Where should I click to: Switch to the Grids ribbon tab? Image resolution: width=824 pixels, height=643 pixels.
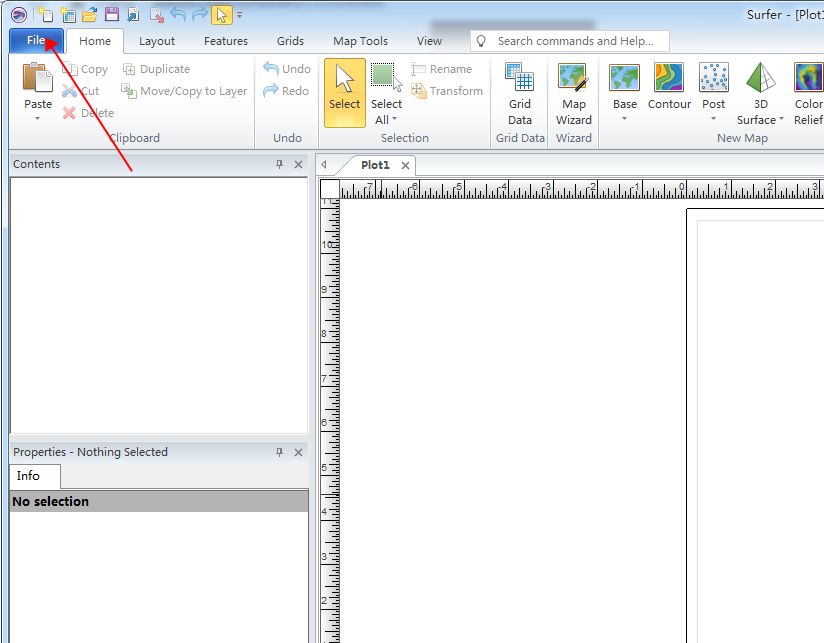click(290, 41)
